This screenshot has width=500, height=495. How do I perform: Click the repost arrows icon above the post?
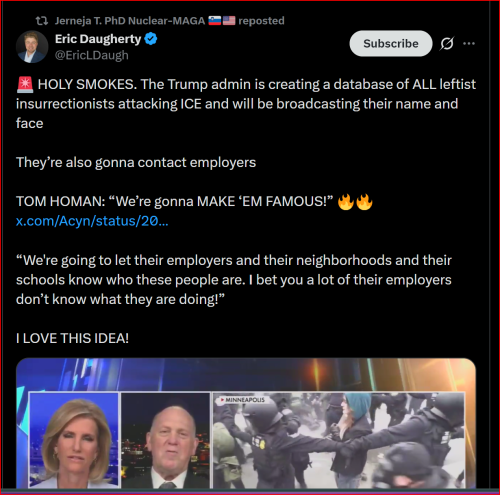[x=42, y=21]
